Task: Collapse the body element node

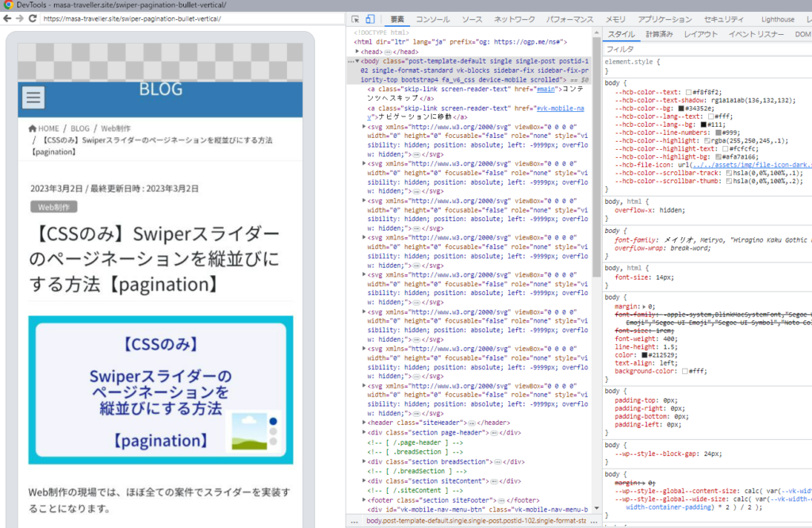Action: [358, 61]
